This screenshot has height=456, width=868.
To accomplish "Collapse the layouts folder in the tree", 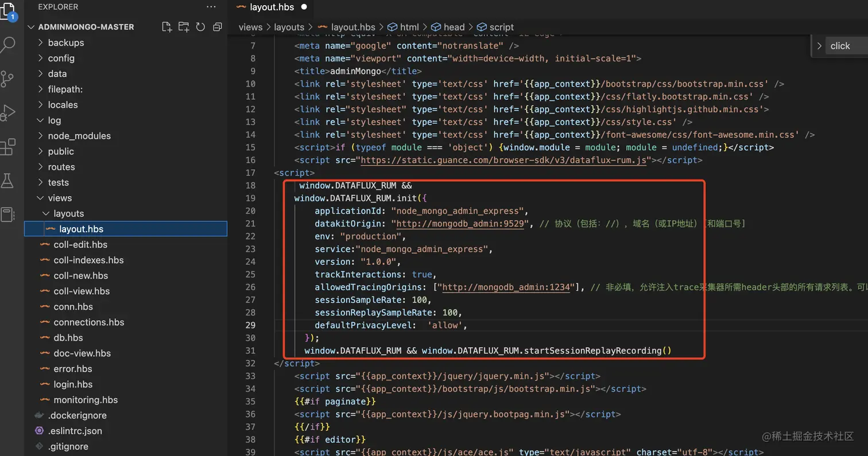I will (126, 213).
